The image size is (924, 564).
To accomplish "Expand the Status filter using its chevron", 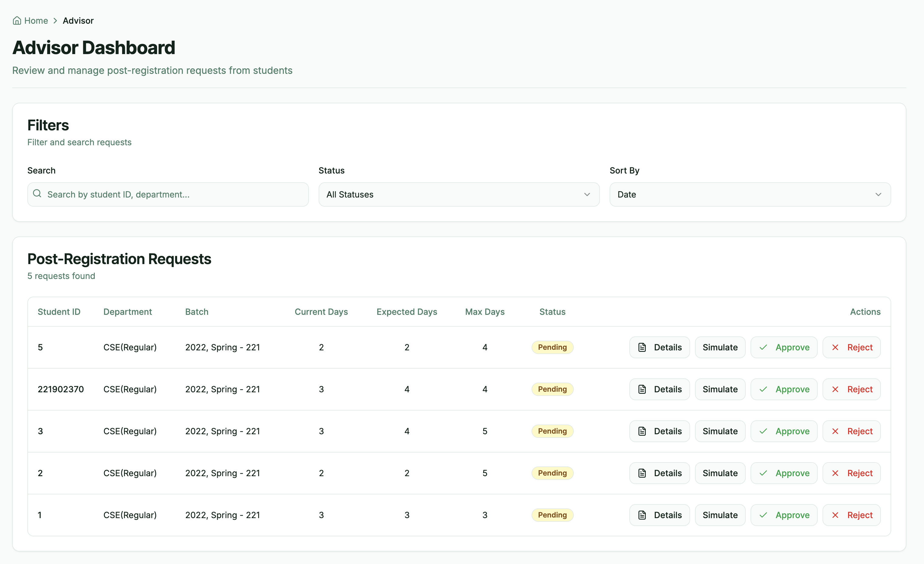I will 587,194.
